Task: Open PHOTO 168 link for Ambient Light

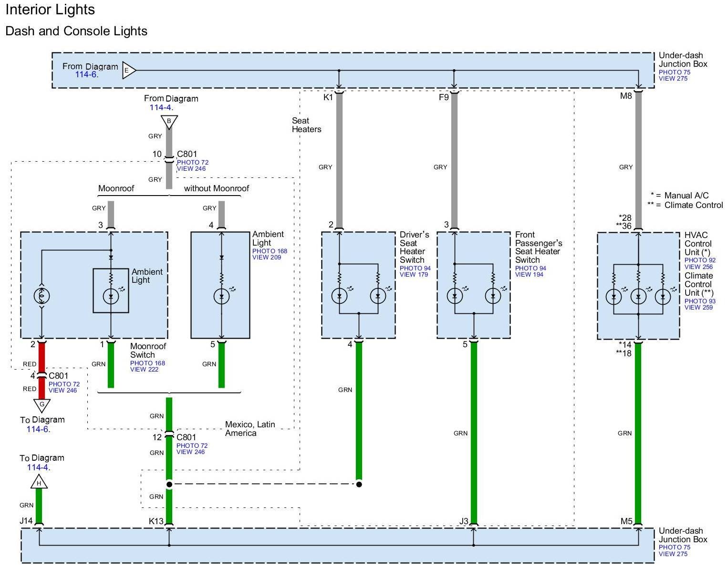Action: click(x=270, y=251)
